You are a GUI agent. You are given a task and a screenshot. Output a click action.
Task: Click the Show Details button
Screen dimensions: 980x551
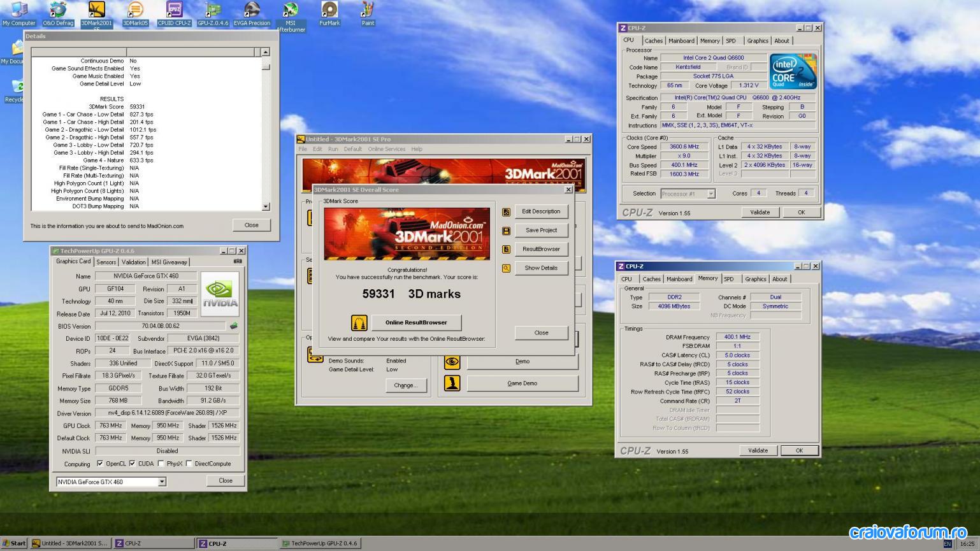[x=541, y=268]
